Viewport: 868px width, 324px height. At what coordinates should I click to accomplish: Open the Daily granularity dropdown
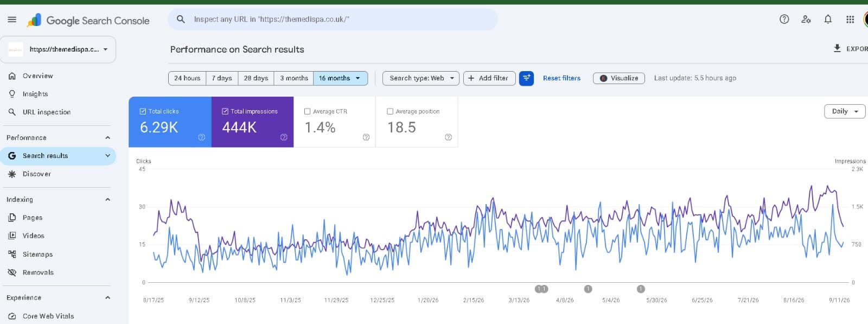coord(845,111)
